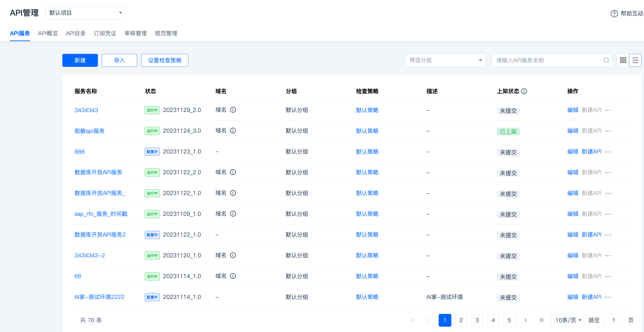Switch to the API概览 tab

point(48,33)
